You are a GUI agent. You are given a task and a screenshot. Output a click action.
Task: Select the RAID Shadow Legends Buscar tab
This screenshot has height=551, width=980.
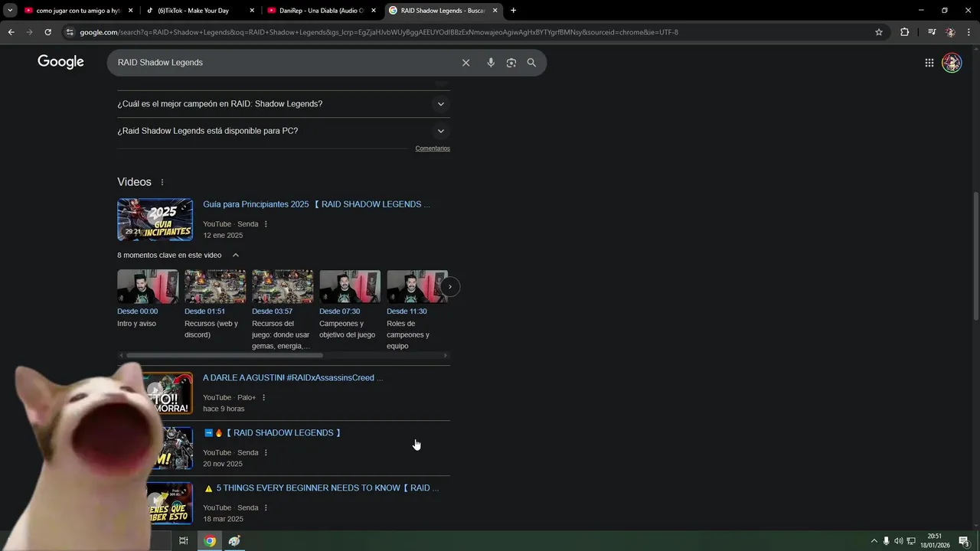443,11
